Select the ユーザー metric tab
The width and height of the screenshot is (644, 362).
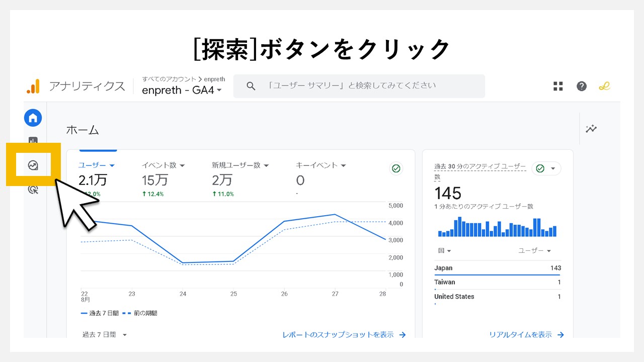97,165
